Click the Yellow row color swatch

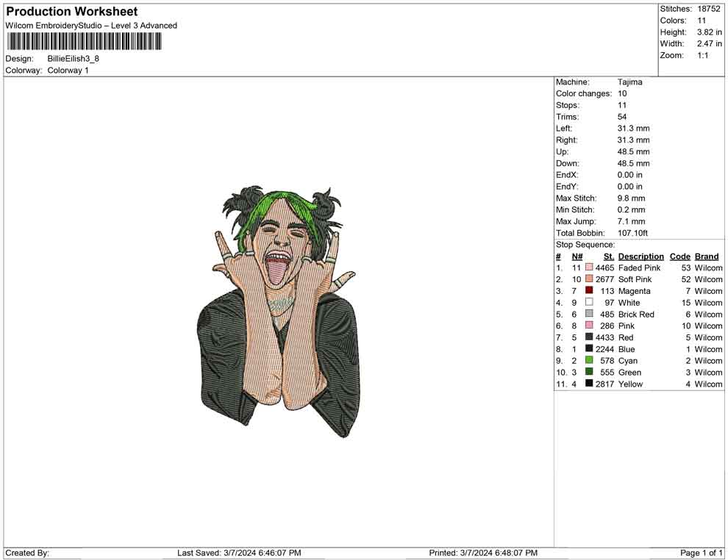pyautogui.click(x=589, y=383)
